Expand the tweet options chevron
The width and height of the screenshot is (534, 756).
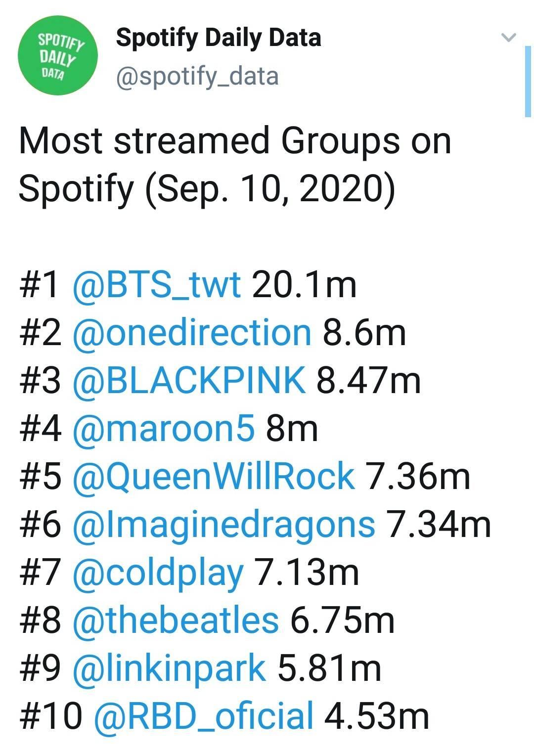(x=508, y=37)
